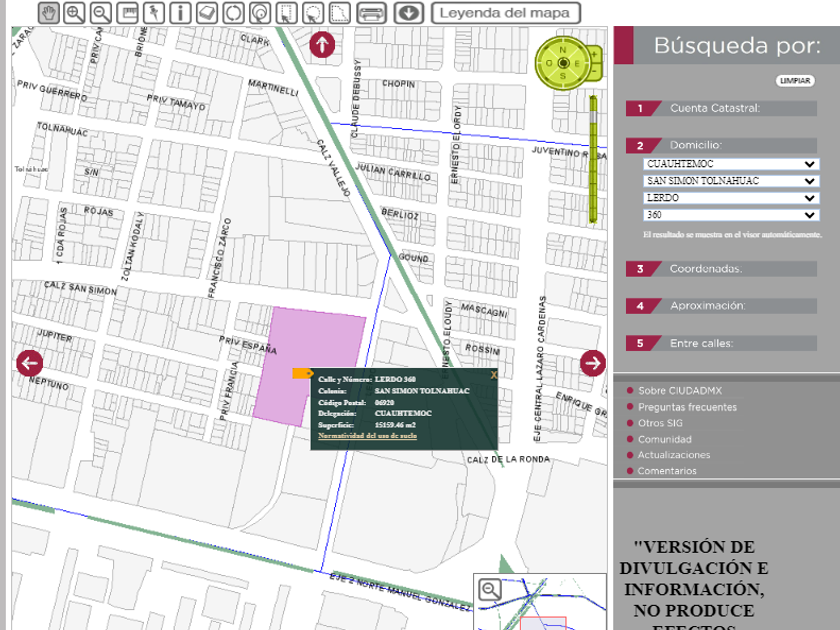Open the SAN SIMON TOLNAHUAC colony dropdown

pyautogui.click(x=731, y=181)
